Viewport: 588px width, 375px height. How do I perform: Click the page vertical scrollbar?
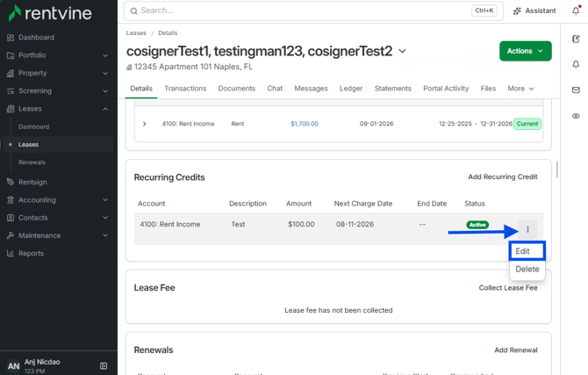pyautogui.click(x=557, y=169)
